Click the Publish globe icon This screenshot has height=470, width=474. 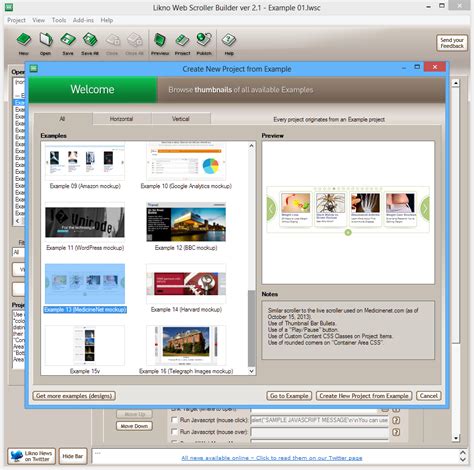pos(204,40)
